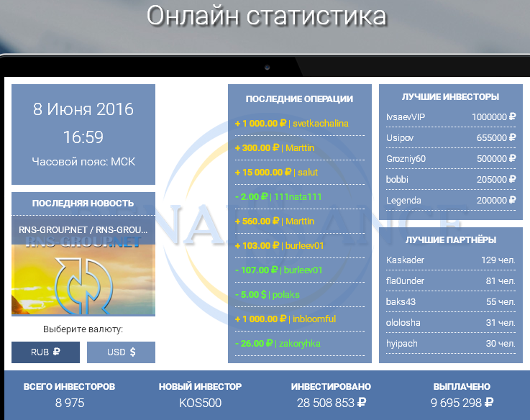Click the Всего инвесторов label
Image resolution: width=530 pixels, height=420 pixels.
click(x=69, y=386)
